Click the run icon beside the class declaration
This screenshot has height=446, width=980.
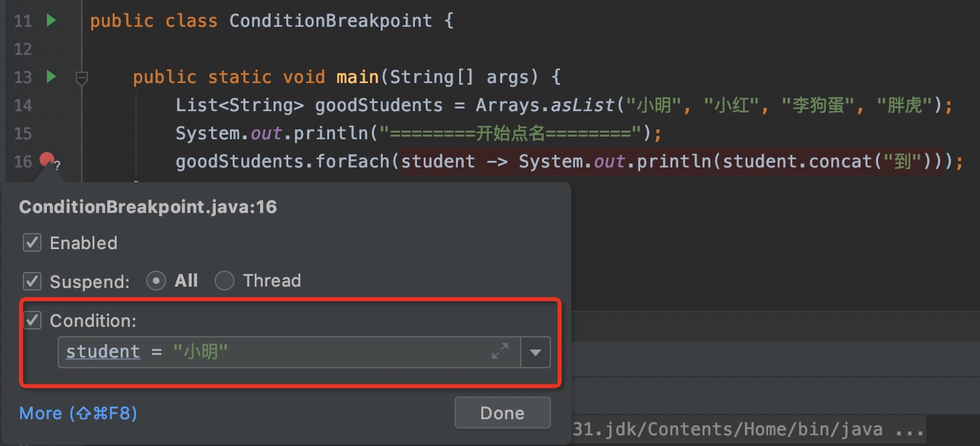(51, 21)
